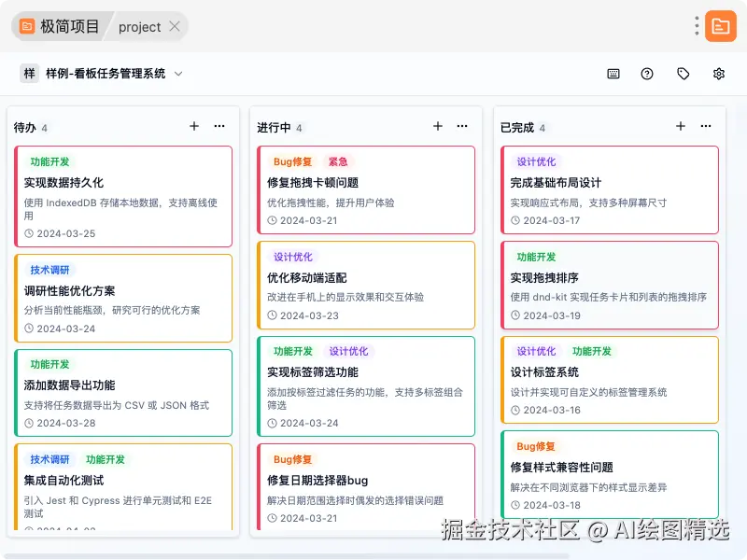The width and height of the screenshot is (747, 560).
Task: Open the vertical dots menu near top right
Action: coord(696,26)
